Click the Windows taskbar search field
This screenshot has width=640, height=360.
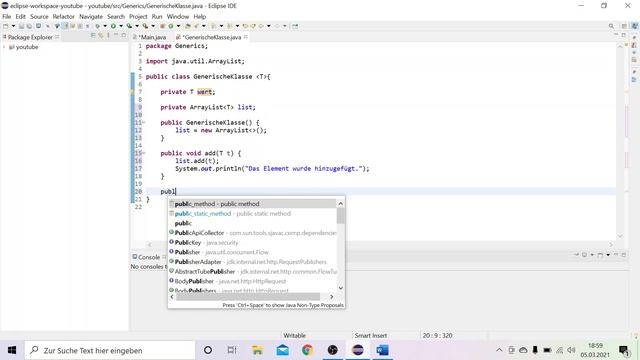[x=110, y=350]
